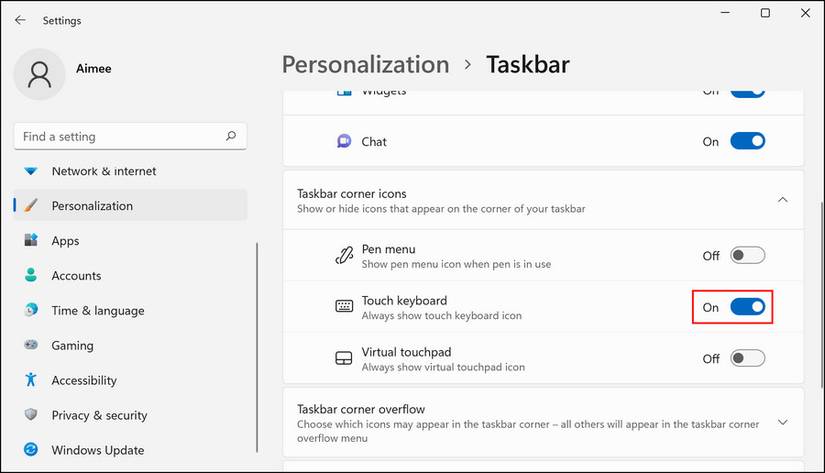Click the Aimee user avatar icon
This screenshot has height=473, width=825.
tap(39, 74)
